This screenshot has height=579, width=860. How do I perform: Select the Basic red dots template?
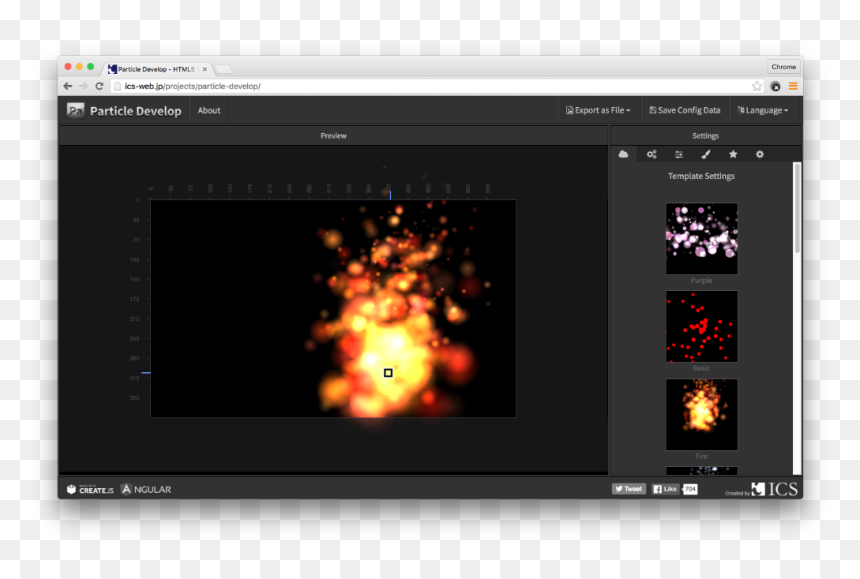[x=701, y=326]
